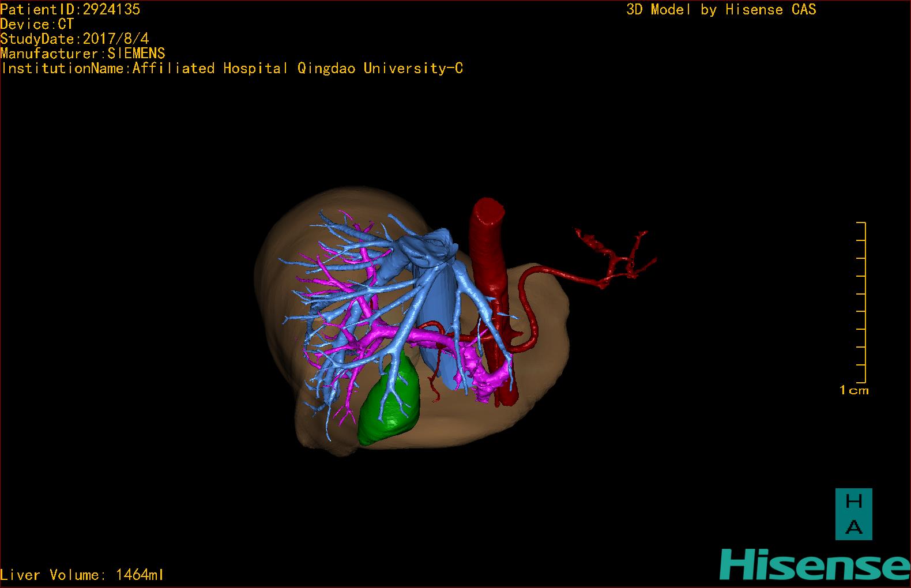Click the yellow scale ruler's tick marks
The image size is (911, 588).
click(x=861, y=303)
